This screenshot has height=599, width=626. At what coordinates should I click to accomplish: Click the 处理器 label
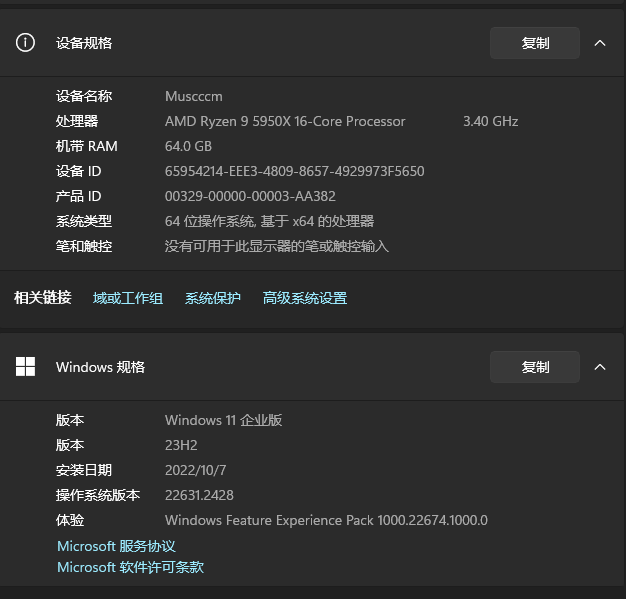pyautogui.click(x=77, y=121)
